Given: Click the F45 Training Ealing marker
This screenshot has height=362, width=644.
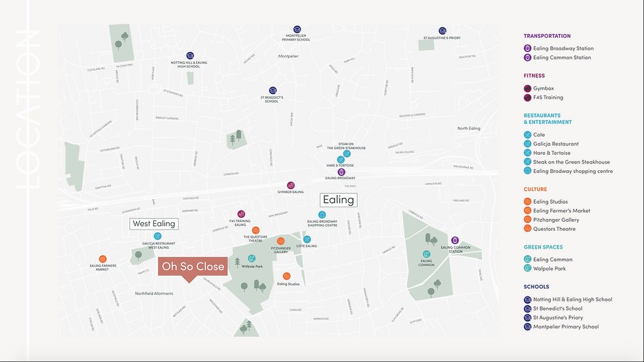Looking at the screenshot, I should (241, 214).
